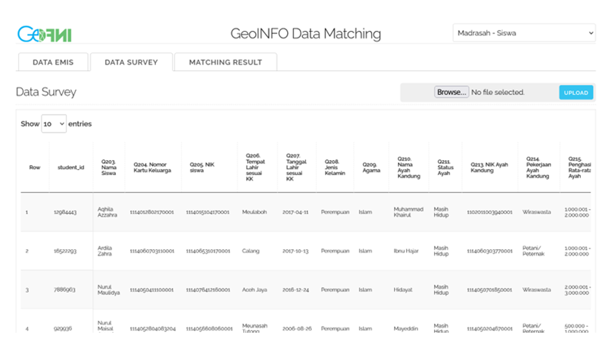
Task: Select the date cell 2017-04-11
Action: (x=296, y=212)
